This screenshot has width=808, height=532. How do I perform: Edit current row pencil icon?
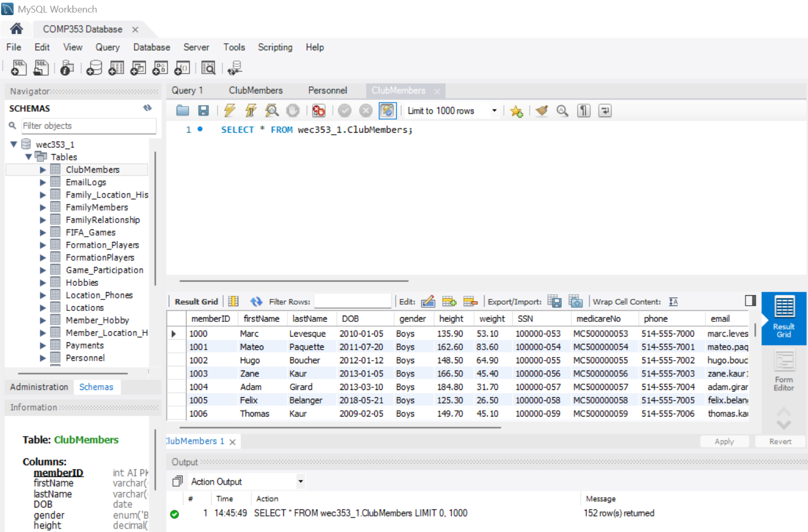click(x=428, y=301)
